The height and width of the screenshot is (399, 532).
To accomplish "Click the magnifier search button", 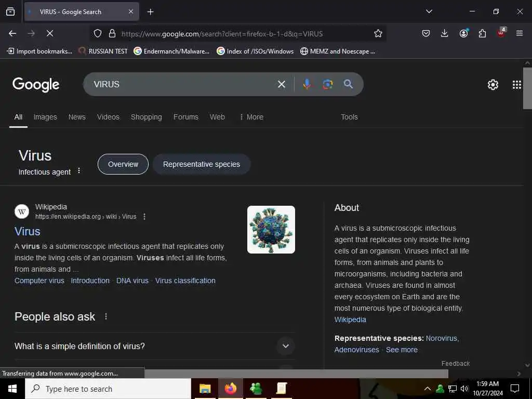I will (x=348, y=84).
